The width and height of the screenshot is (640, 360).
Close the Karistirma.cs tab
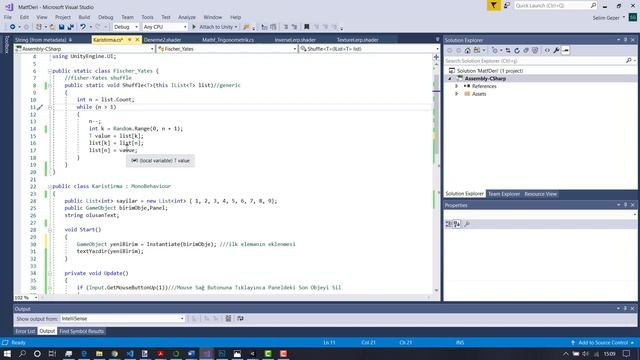click(137, 40)
